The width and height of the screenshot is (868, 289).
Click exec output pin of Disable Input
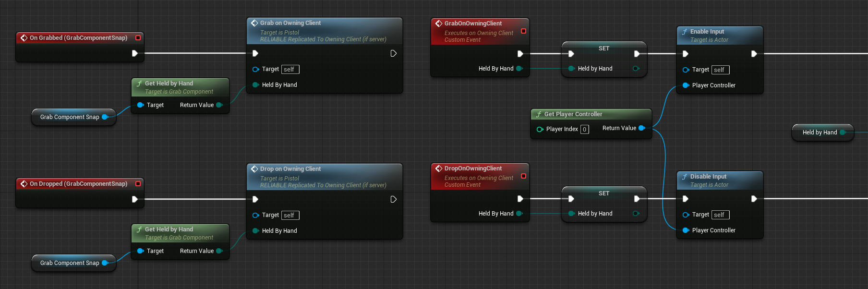point(754,199)
